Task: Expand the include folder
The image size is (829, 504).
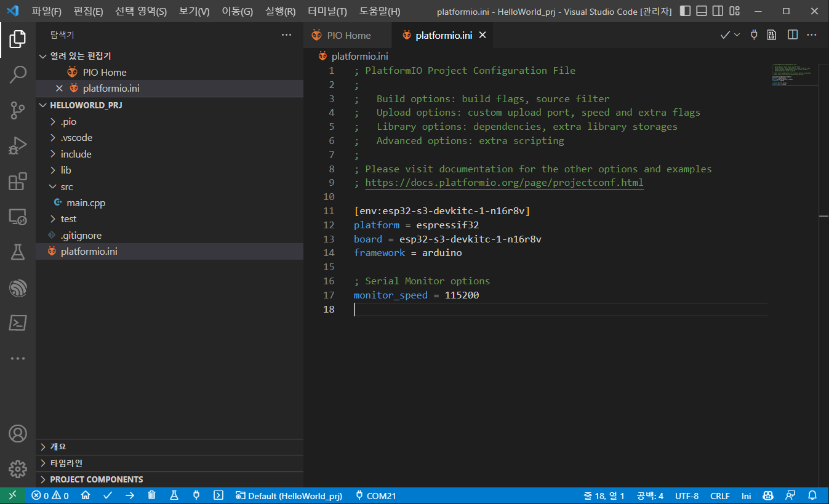Action: click(x=54, y=154)
